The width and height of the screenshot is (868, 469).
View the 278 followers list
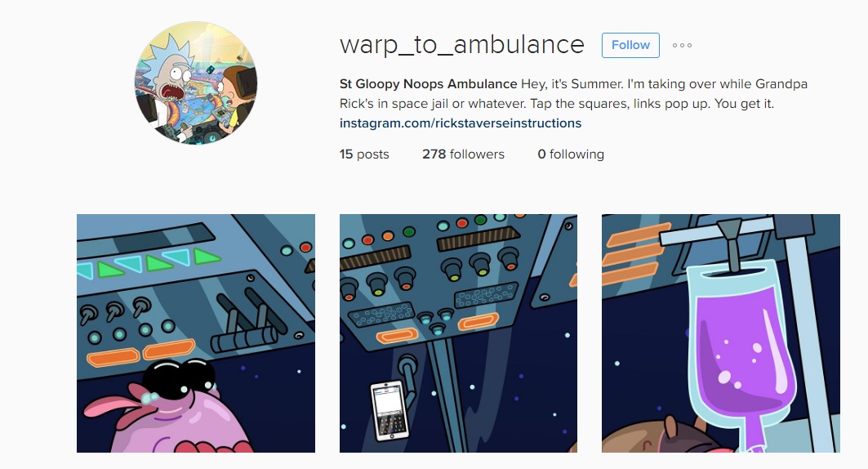(463, 154)
